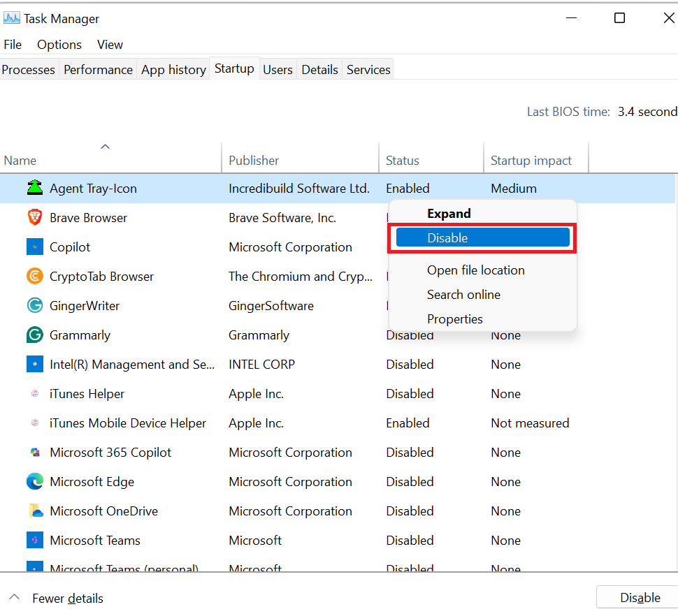Sort list by Name column header
Viewport: 678px width, 616px height.
(20, 161)
